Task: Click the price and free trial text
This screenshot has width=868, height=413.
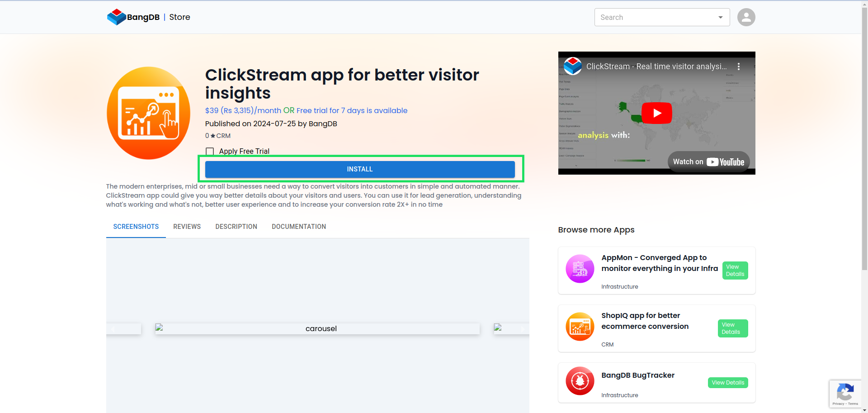Action: [306, 110]
